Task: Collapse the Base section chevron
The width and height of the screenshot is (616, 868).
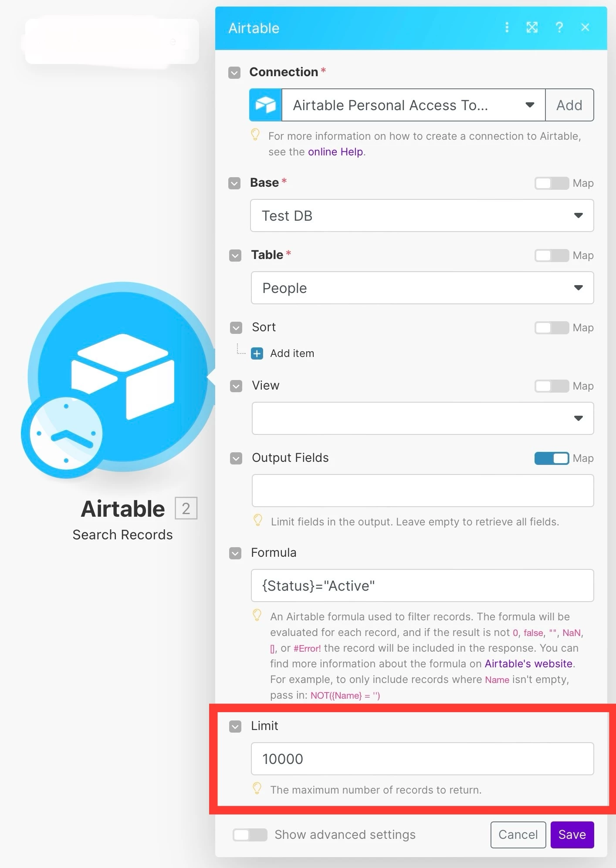Action: pos(234,183)
